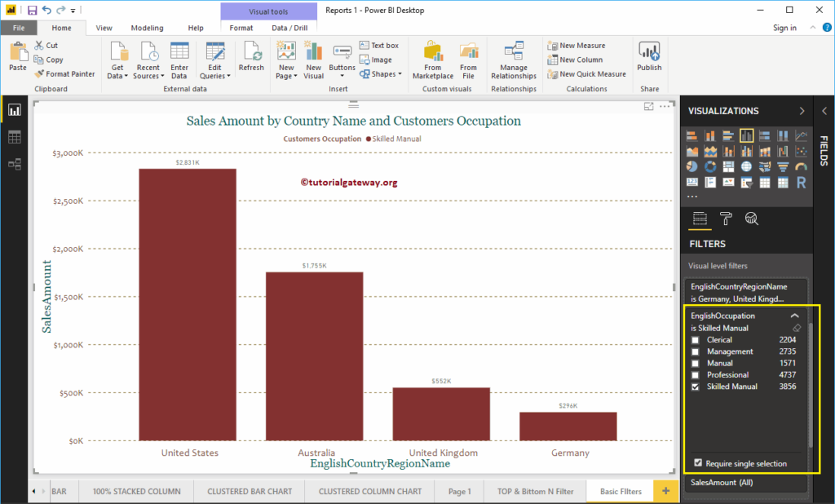Viewport: 835px width, 504px height.
Task: Uncheck the Skilled Manual filter option
Action: (695, 387)
